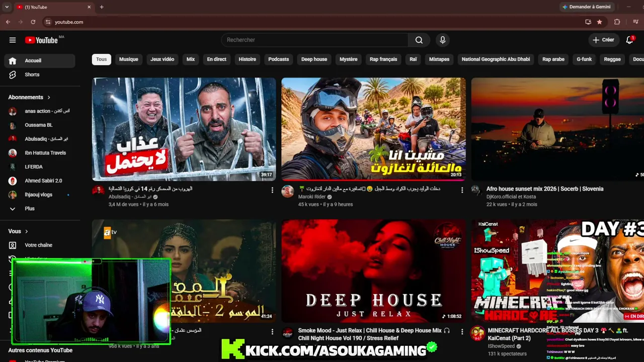Show En direct videos chip
This screenshot has height=362, width=644.
tap(217, 59)
